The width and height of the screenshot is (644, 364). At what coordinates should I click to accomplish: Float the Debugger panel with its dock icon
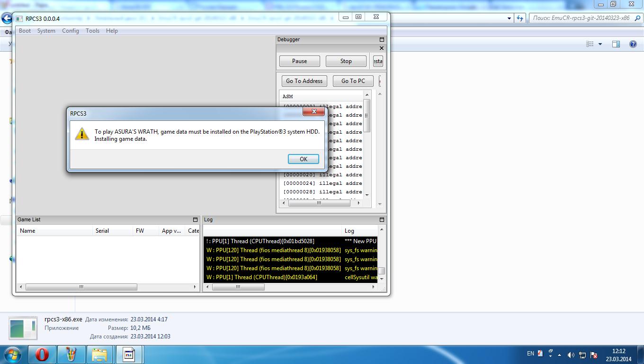[382, 40]
